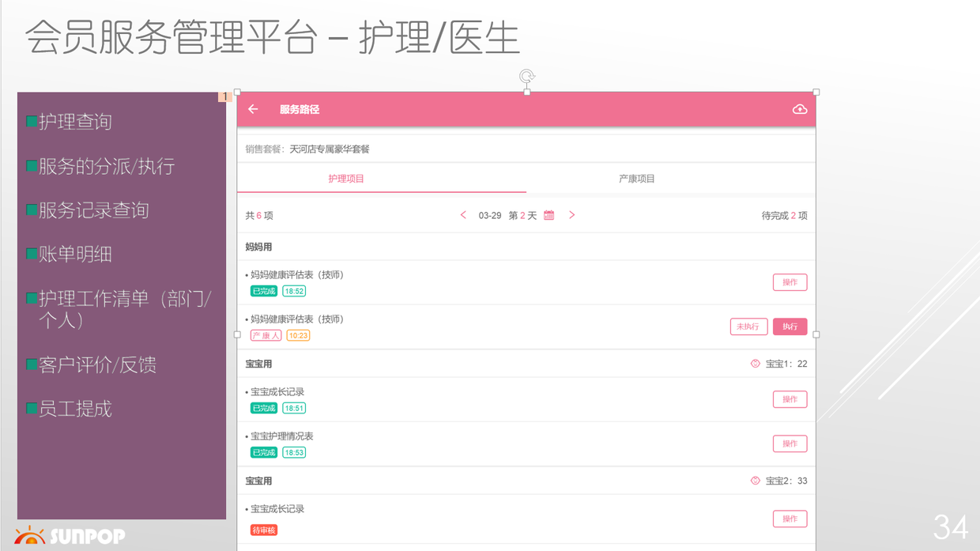980x551 pixels.
Task: Click baby face icon beside 宝宝2: 33
Action: coord(755,481)
